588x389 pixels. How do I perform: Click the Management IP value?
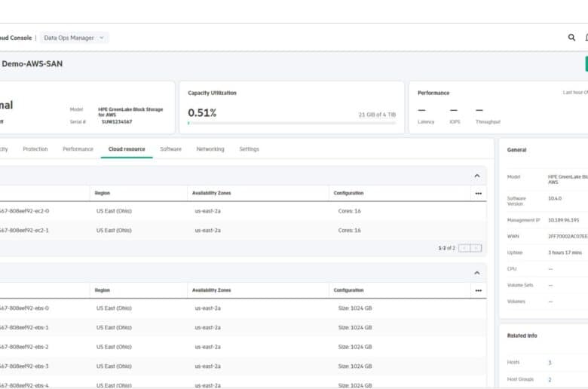pos(563,220)
